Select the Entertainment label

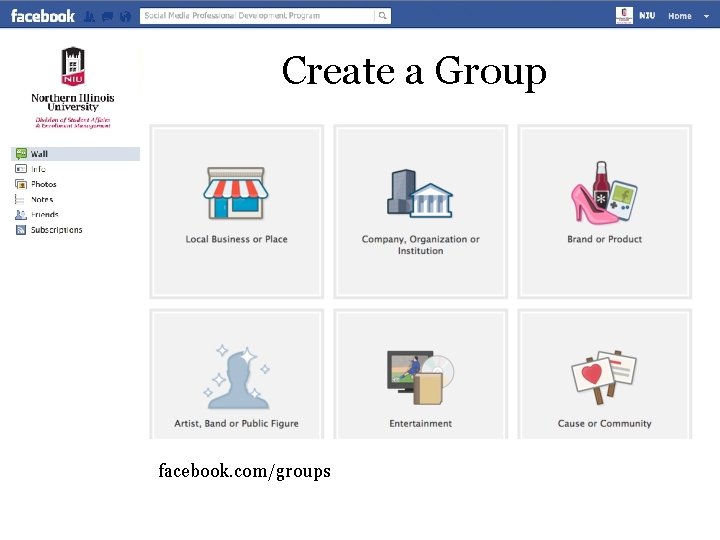tap(421, 423)
